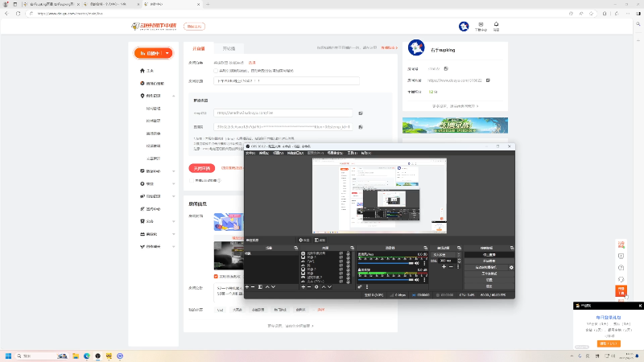Expand the last sidebar section chevron
The image size is (644, 362).
click(174, 247)
